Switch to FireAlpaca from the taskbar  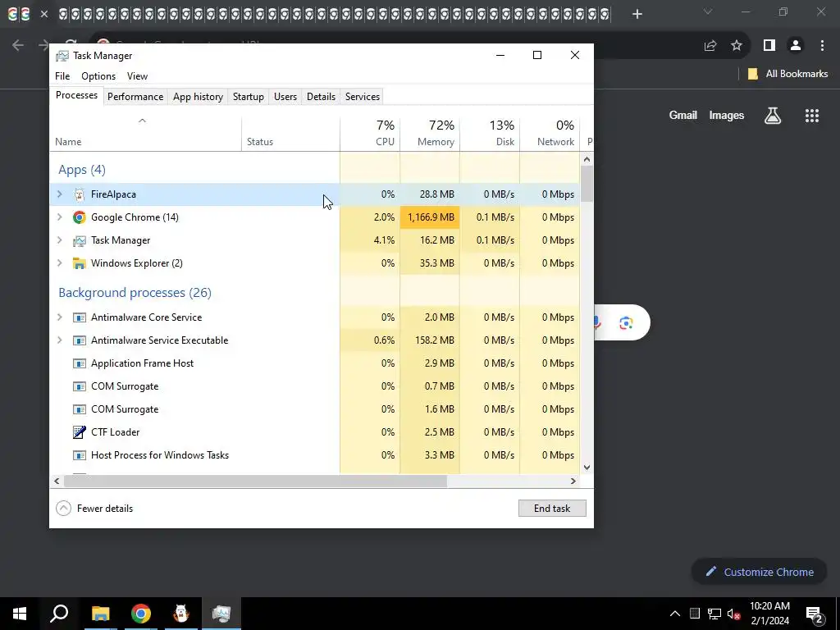[181, 614]
